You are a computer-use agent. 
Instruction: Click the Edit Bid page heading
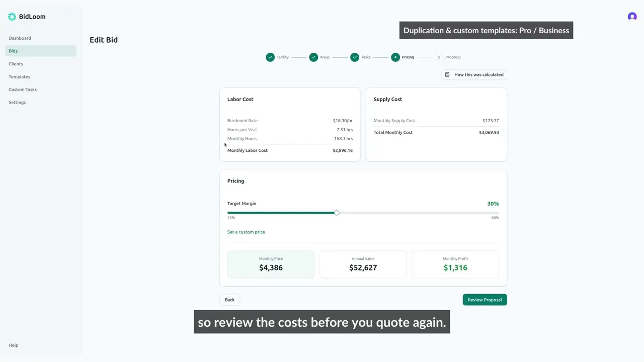click(x=104, y=40)
